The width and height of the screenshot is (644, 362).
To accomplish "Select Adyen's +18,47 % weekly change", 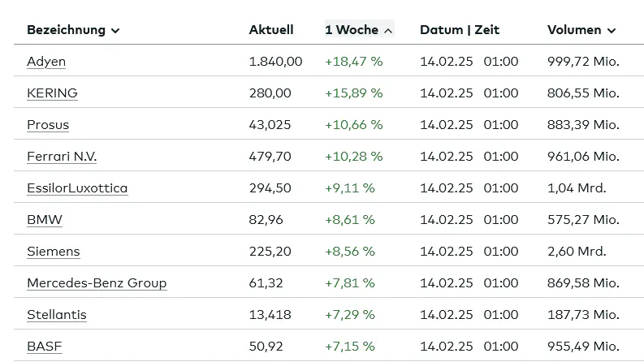I will 353,62.
